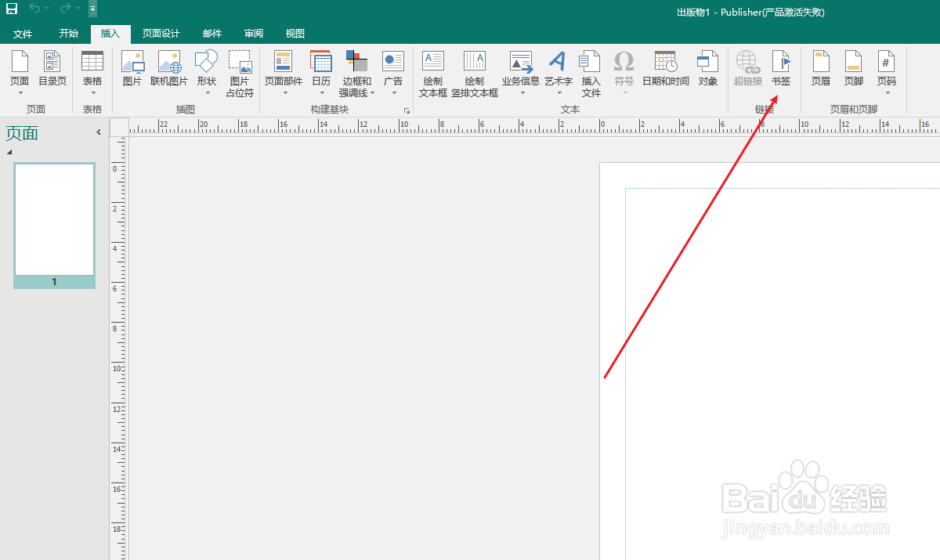
Task: Click the 表格 table icon
Action: coord(92,61)
